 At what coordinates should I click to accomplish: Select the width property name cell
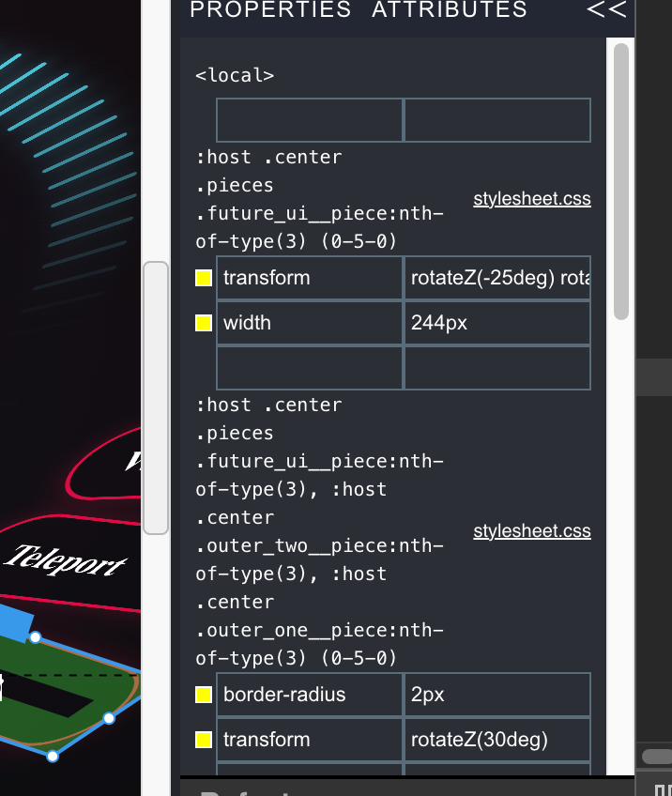310,323
